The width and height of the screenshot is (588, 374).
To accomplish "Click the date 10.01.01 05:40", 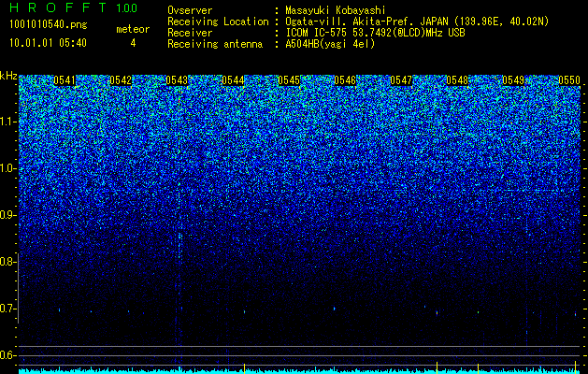I will click(x=48, y=43).
